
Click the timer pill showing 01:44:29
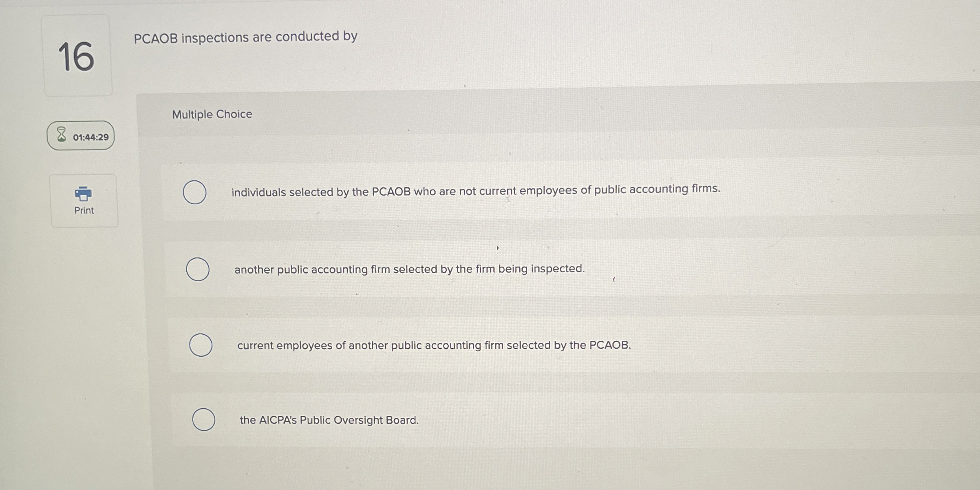[x=80, y=137]
